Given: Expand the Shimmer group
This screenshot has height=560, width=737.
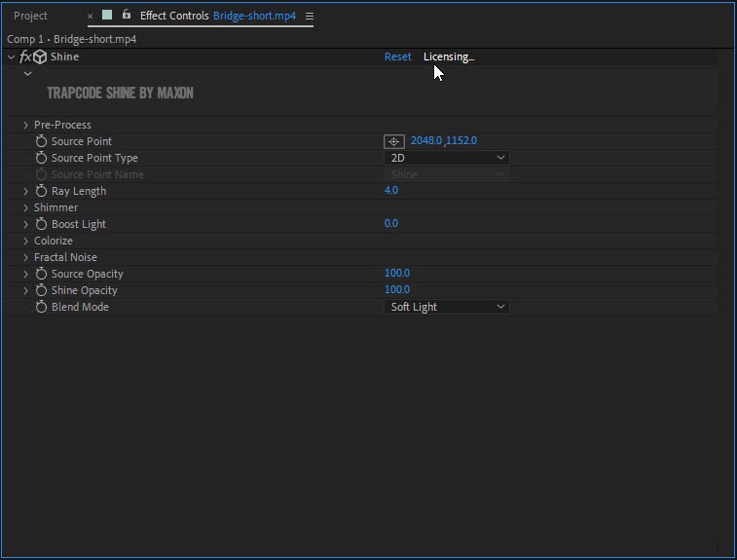Looking at the screenshot, I should pyautogui.click(x=26, y=207).
